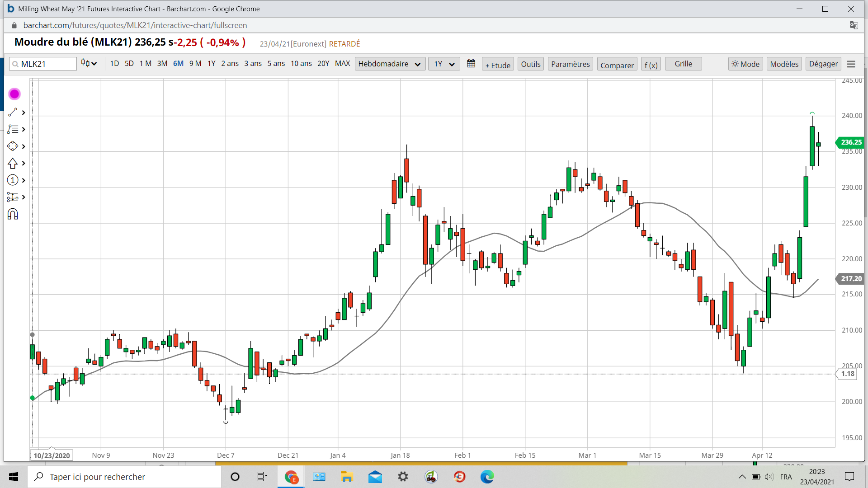Choose the numbered label tool
The width and height of the screenshot is (868, 488).
click(13, 180)
